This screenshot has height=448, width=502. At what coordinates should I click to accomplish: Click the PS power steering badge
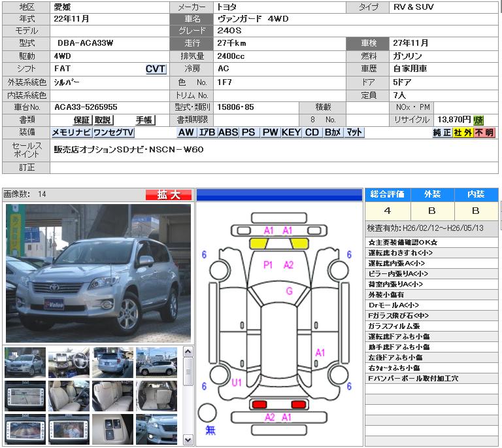(x=248, y=133)
